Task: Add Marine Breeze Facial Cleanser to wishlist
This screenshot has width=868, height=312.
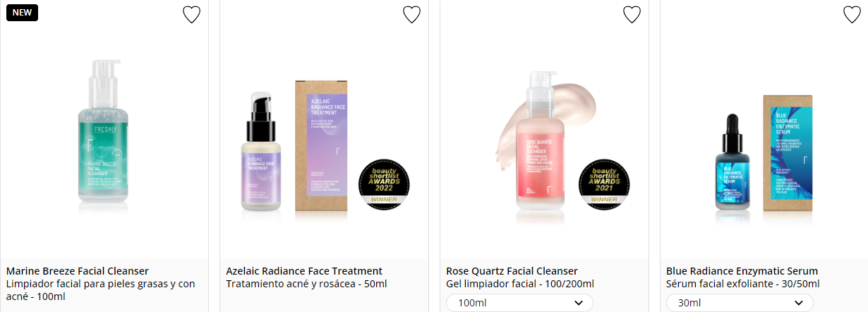Action: click(191, 14)
